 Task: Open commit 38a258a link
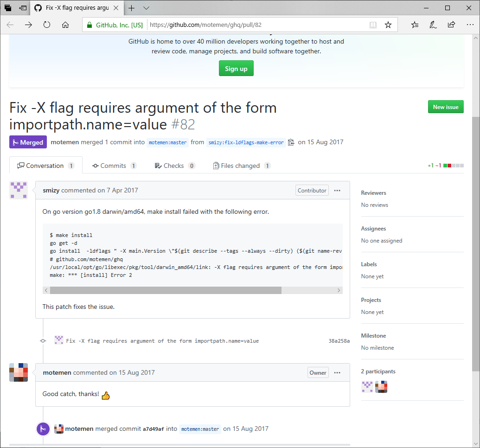339,341
